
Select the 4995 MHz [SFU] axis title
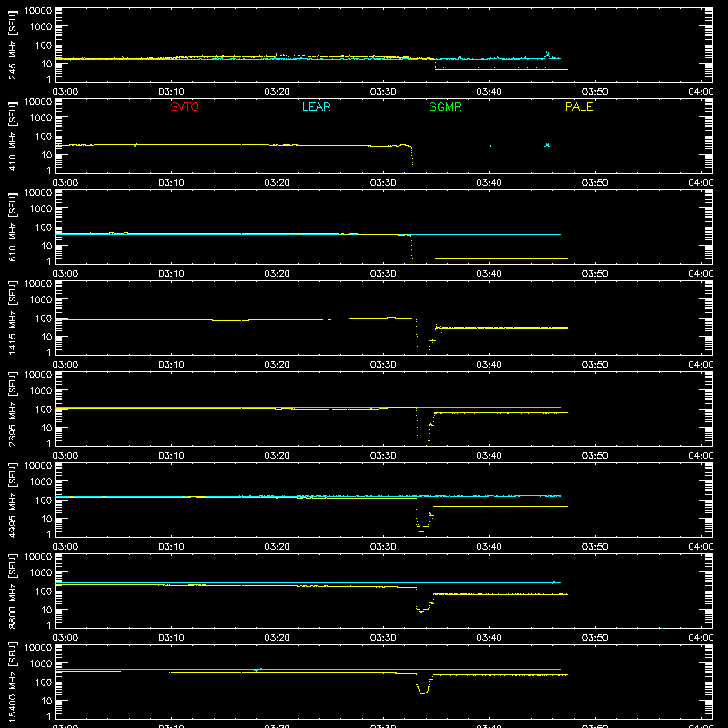click(x=13, y=500)
